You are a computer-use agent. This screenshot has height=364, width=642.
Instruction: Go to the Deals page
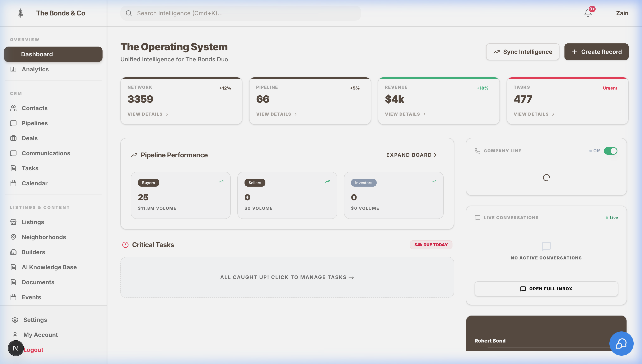tap(53, 138)
